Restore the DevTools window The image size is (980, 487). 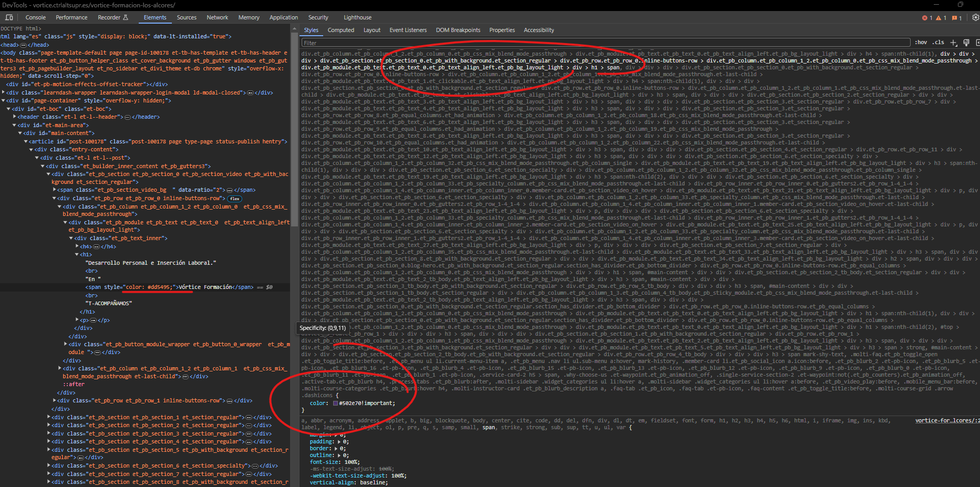click(961, 5)
